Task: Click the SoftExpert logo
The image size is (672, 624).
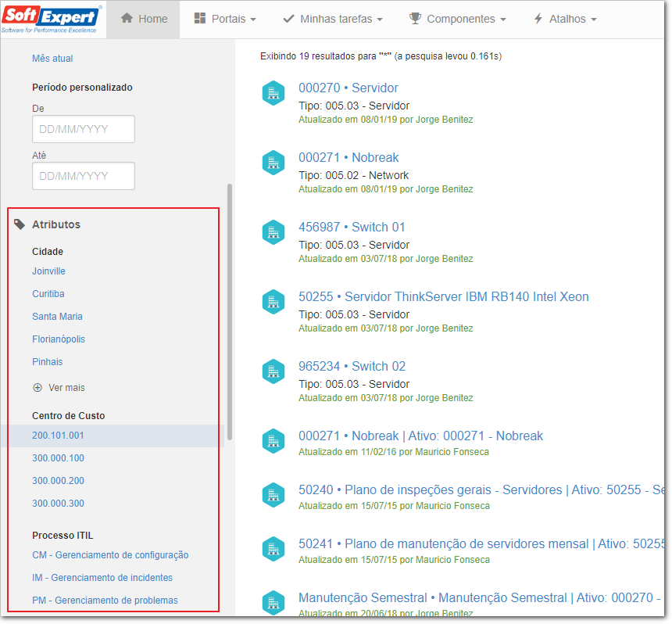Action: pyautogui.click(x=52, y=19)
